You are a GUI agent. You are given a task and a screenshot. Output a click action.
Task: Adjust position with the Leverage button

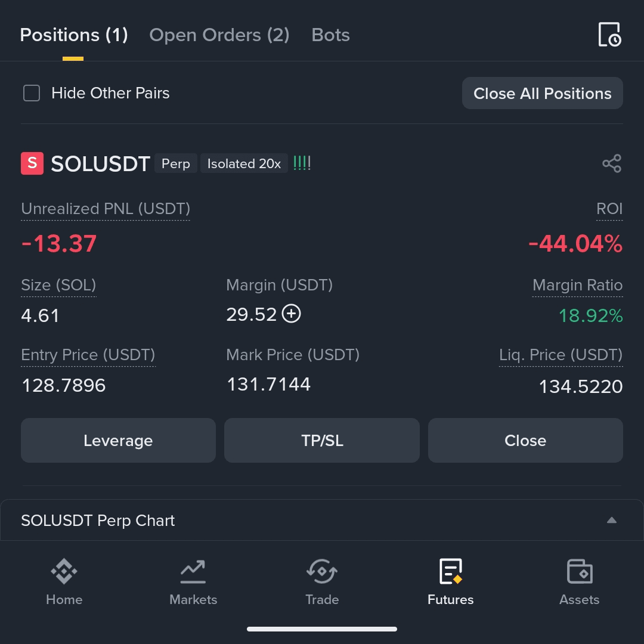[x=118, y=440]
